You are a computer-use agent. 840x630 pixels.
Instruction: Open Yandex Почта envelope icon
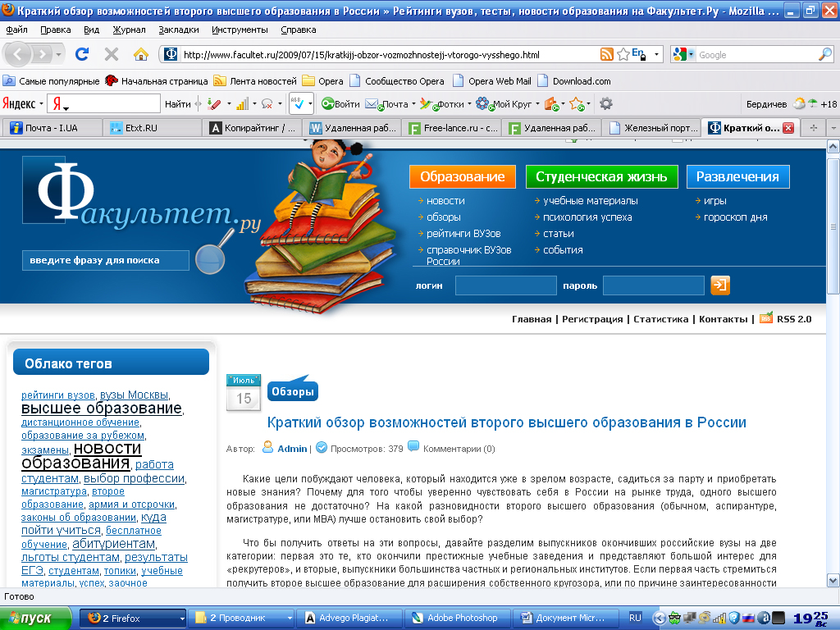[372, 104]
